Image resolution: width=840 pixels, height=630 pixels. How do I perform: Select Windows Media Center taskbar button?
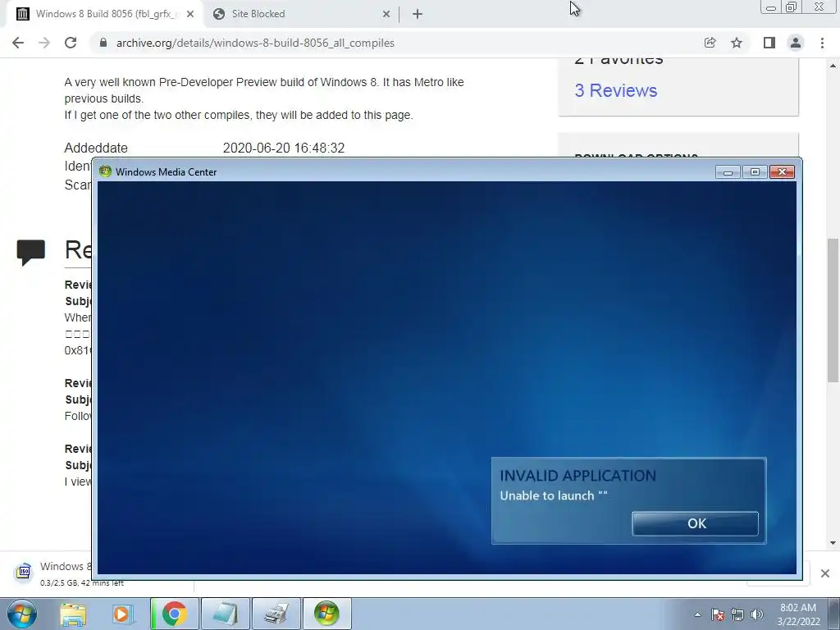pos(327,614)
